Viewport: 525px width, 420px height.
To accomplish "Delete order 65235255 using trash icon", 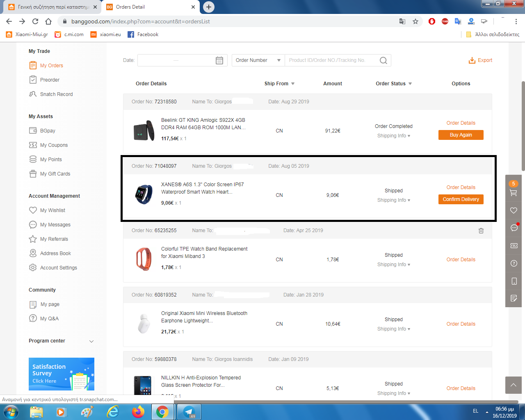I will (x=481, y=231).
